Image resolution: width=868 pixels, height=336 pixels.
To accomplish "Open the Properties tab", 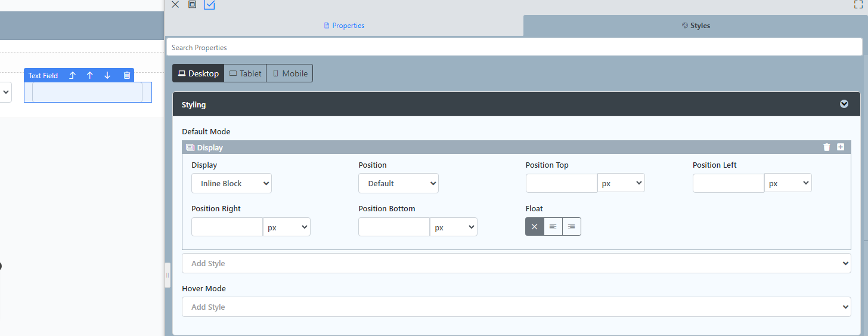I will point(344,26).
